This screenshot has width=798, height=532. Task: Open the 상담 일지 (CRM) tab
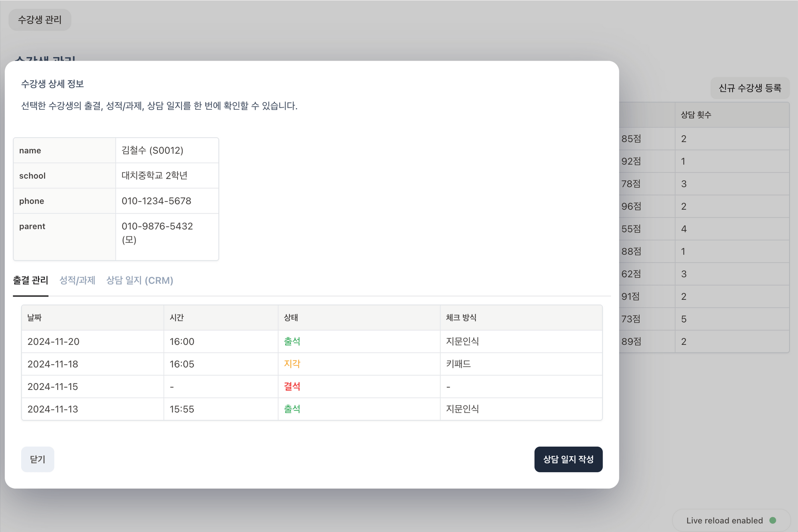click(140, 281)
